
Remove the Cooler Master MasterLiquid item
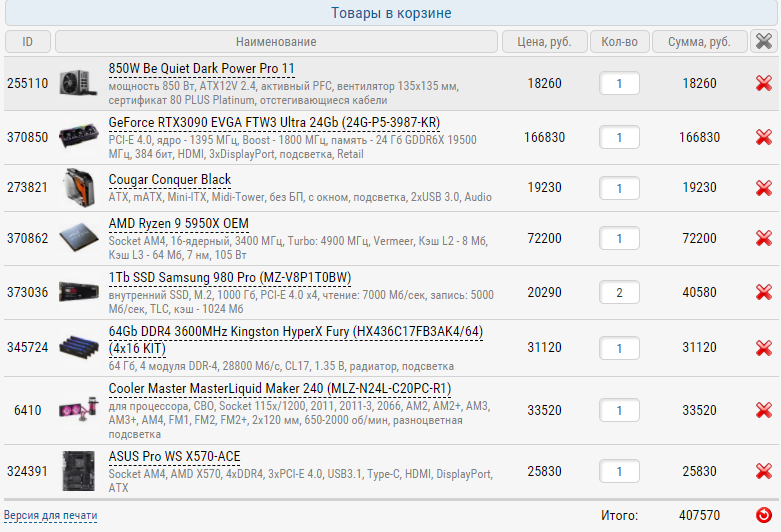(764, 411)
